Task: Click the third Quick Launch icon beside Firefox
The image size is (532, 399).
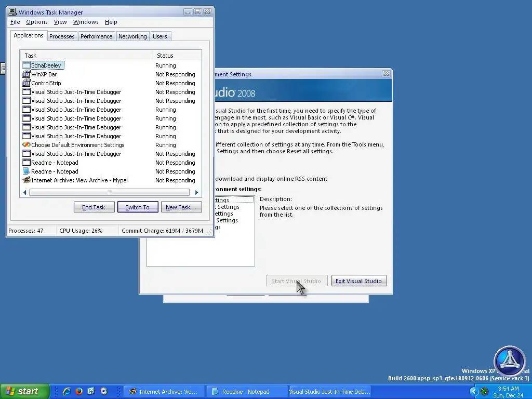Action: coord(91,391)
